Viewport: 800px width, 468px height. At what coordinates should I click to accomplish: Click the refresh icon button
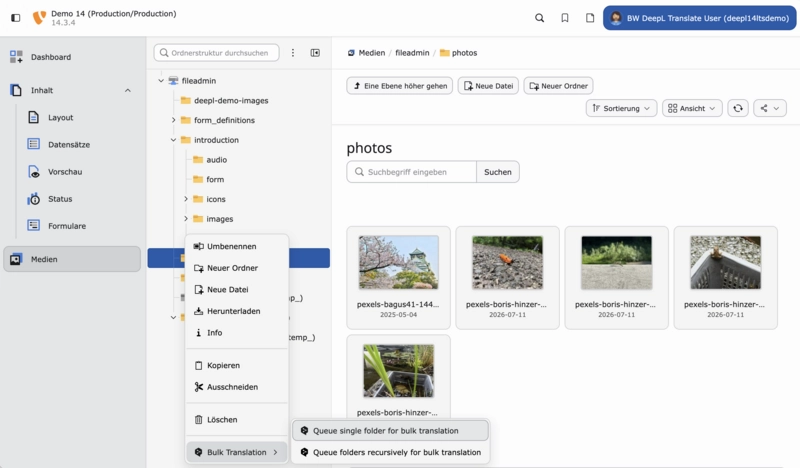pyautogui.click(x=738, y=108)
